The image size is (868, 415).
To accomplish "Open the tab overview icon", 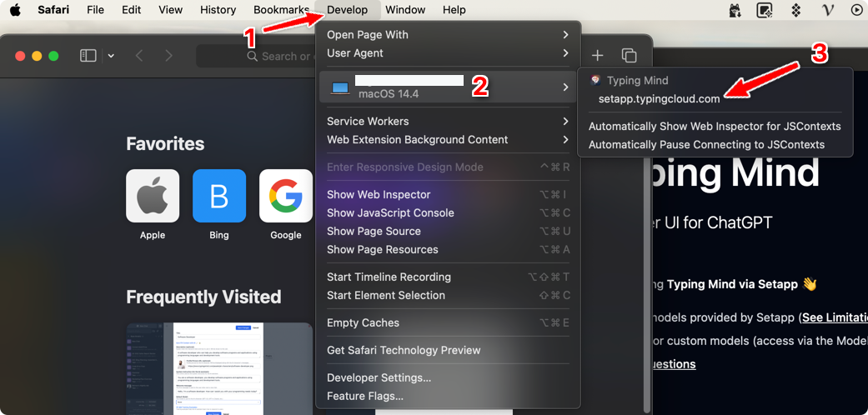I will point(629,56).
